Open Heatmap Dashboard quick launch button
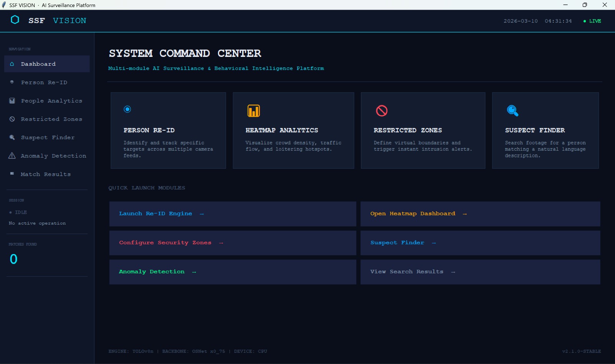 click(x=480, y=214)
